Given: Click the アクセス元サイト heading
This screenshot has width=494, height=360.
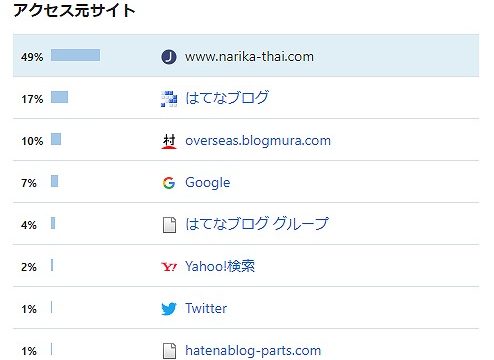Looking at the screenshot, I should [74, 10].
